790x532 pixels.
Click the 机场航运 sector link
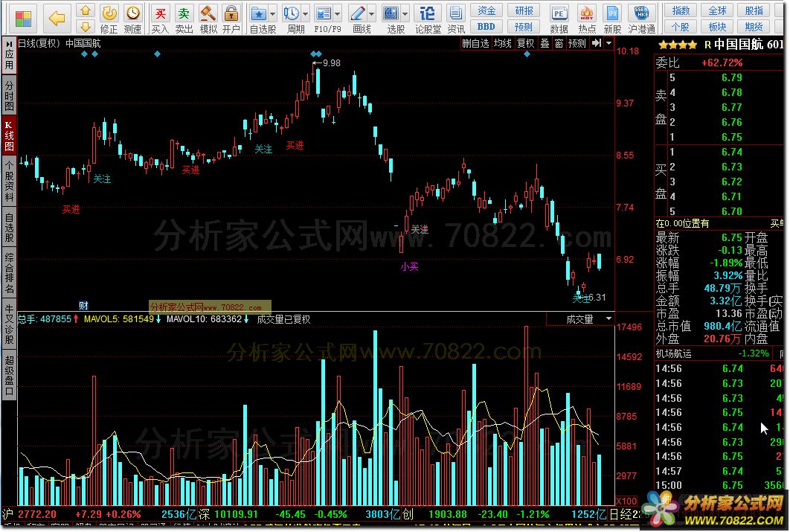click(673, 353)
